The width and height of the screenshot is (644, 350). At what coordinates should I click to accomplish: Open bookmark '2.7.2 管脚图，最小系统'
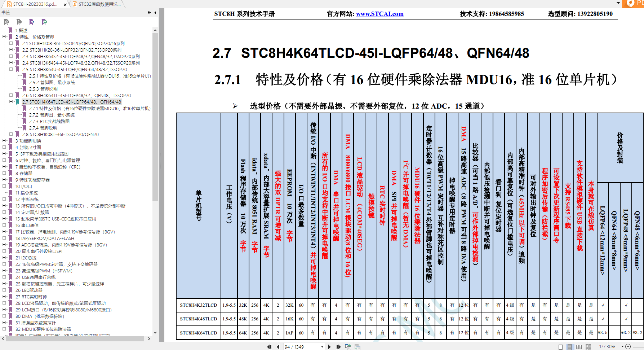click(x=52, y=115)
